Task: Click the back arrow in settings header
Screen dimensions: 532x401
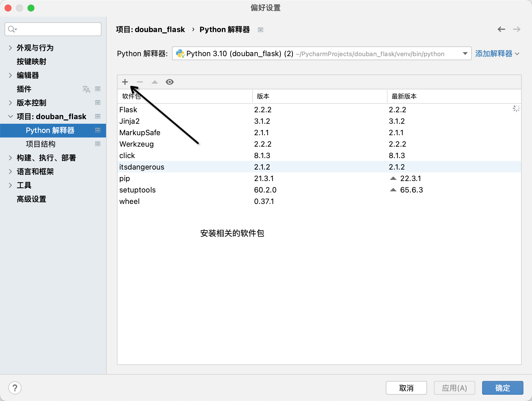Action: coord(501,29)
